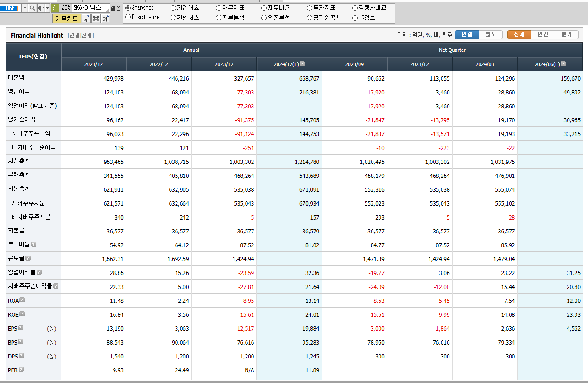Click help icon beside 2024/12(E) header
The image size is (588, 383).
click(x=302, y=64)
